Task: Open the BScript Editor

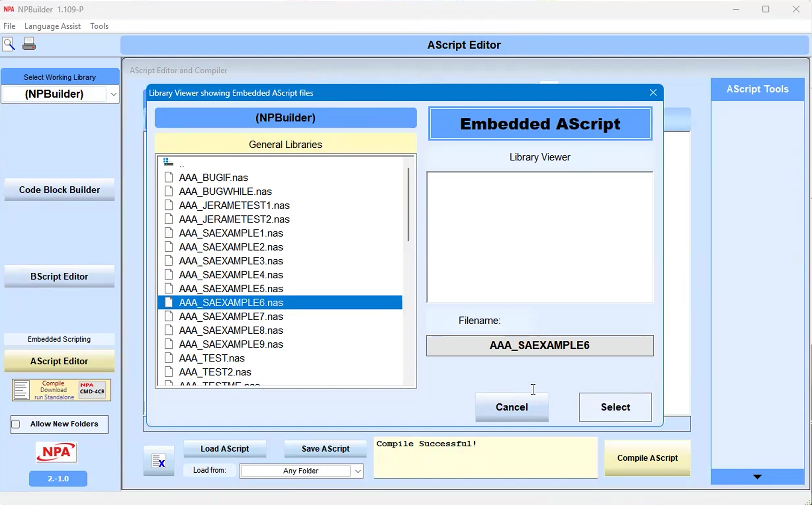Action: 59,277
